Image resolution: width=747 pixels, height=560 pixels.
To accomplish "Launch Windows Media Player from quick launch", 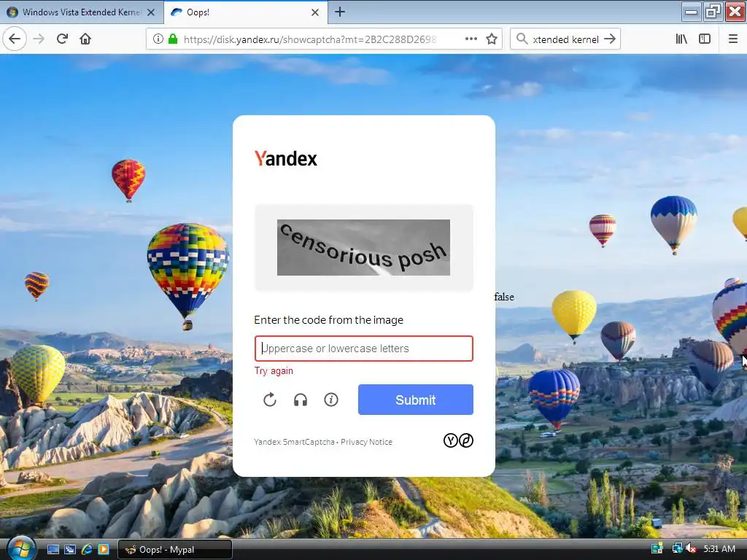I will tap(104, 550).
